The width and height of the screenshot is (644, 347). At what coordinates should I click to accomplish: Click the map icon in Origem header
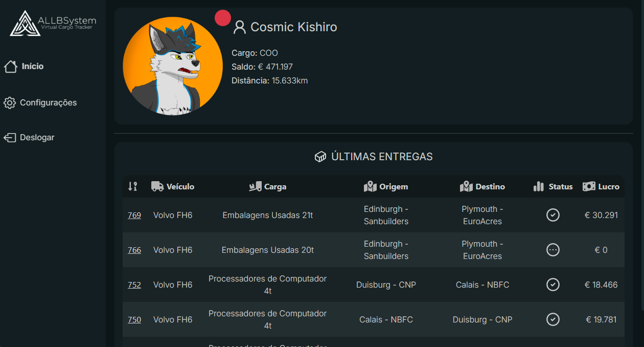(370, 187)
